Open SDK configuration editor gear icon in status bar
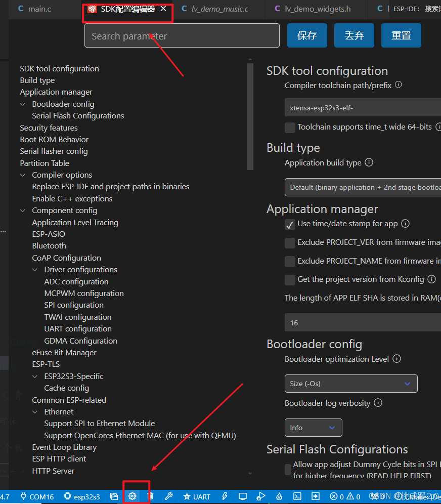Image resolution: width=441 pixels, height=504 pixels. click(x=133, y=496)
